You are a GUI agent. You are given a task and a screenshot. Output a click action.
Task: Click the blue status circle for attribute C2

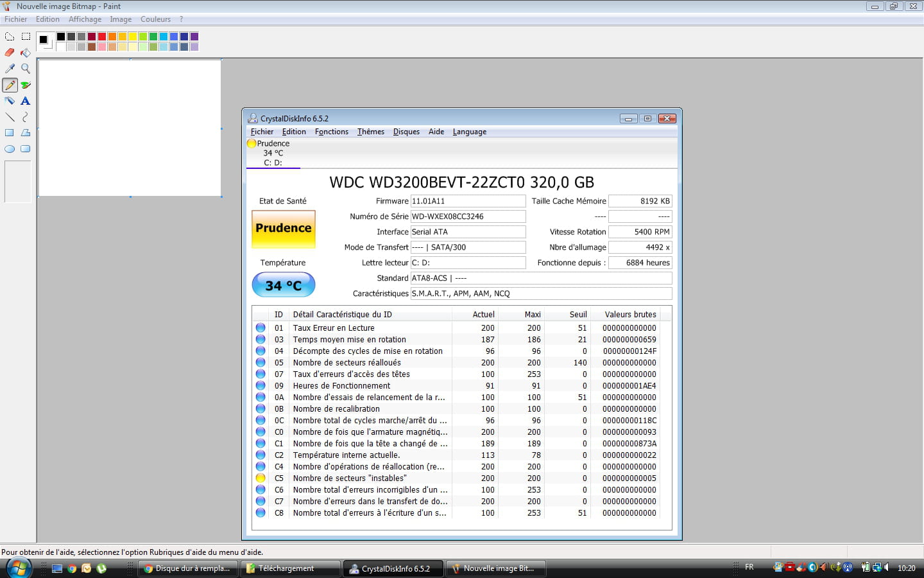point(261,455)
